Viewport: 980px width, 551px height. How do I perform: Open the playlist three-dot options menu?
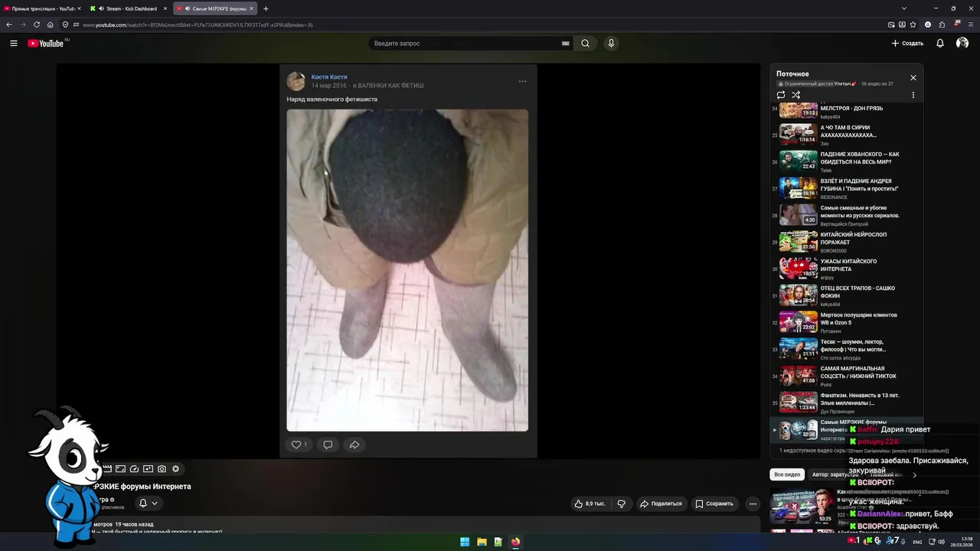pos(913,95)
